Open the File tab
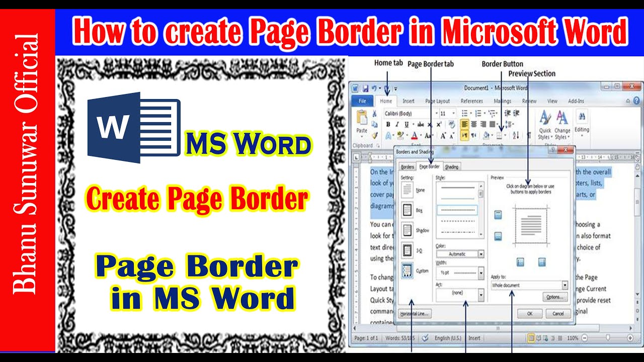The width and height of the screenshot is (644, 362). 362,101
